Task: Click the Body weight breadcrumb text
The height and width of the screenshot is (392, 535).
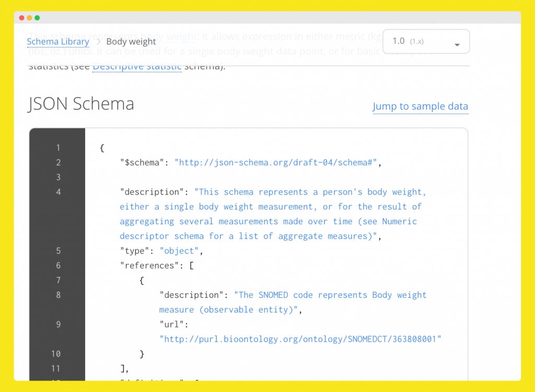Action: coord(131,42)
